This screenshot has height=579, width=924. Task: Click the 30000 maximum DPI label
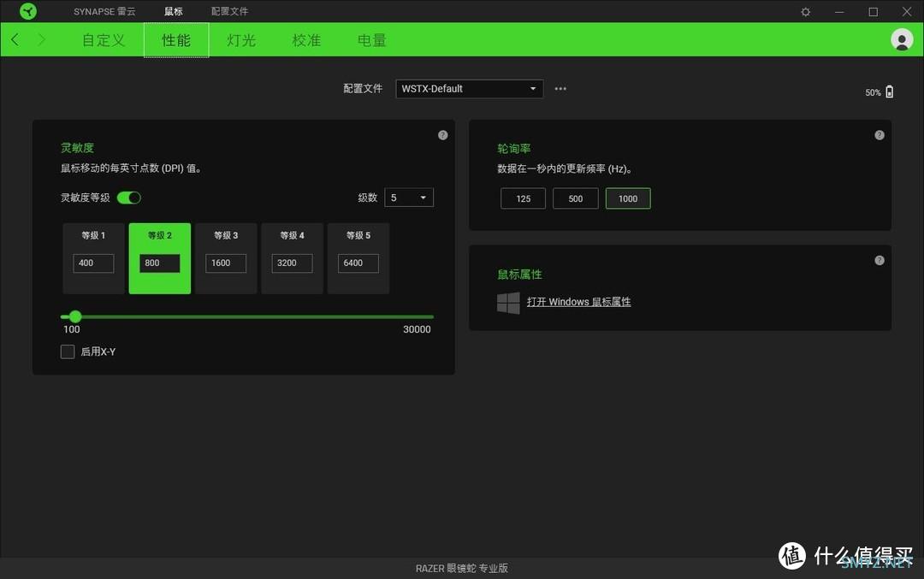click(417, 330)
